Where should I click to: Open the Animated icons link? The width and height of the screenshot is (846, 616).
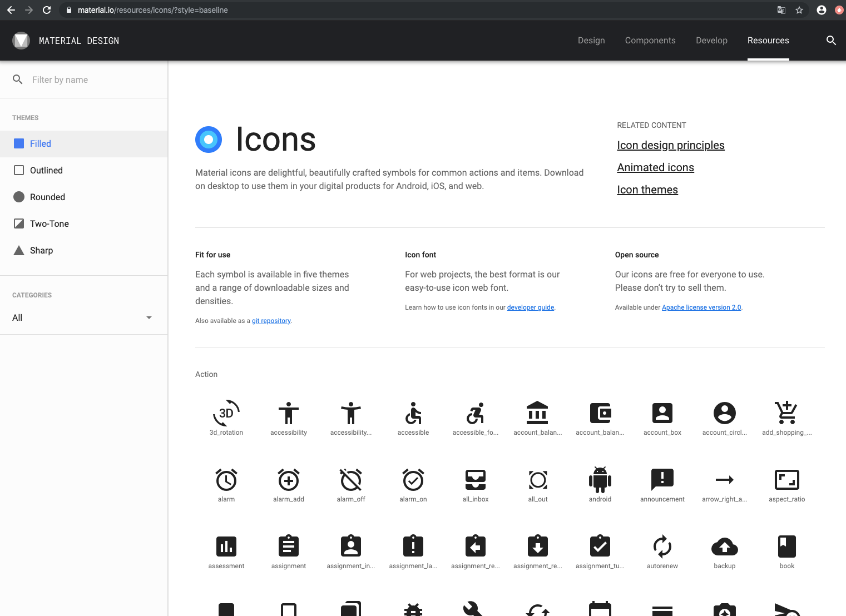655,167
